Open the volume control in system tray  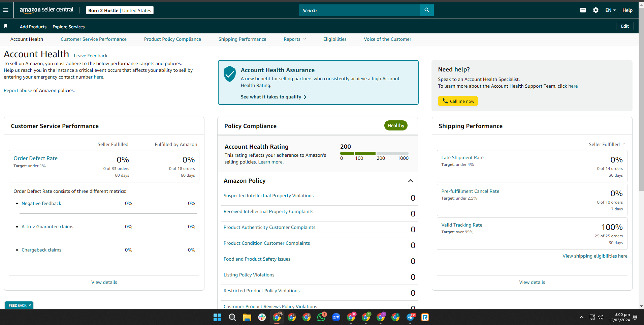click(x=601, y=317)
